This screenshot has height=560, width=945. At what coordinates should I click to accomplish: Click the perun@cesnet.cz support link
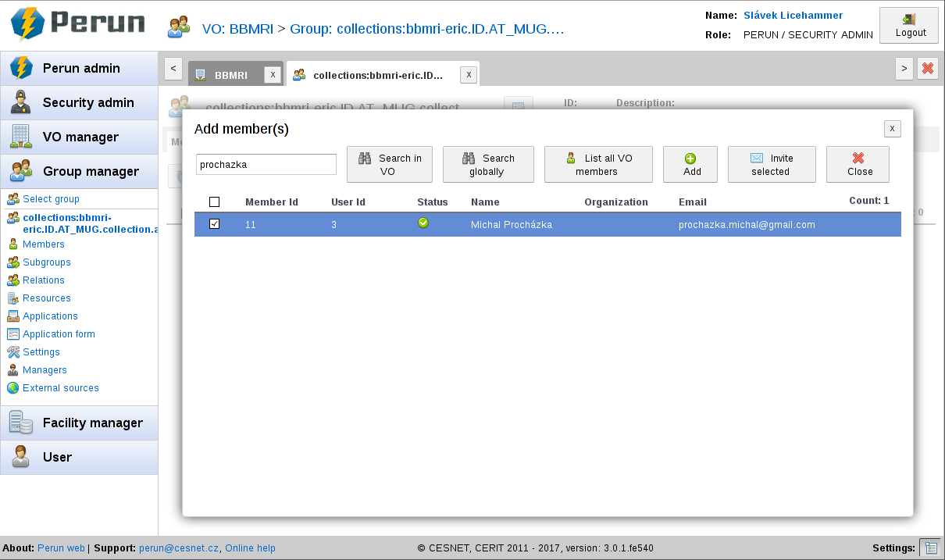coord(180,548)
